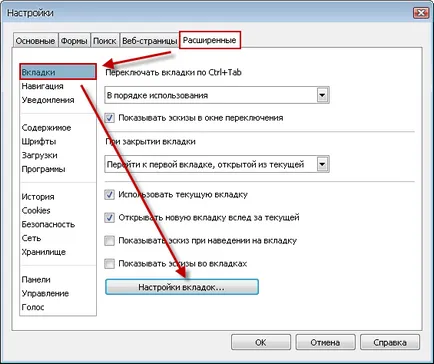
Task: Click the Расширенные tab
Action: (x=210, y=40)
